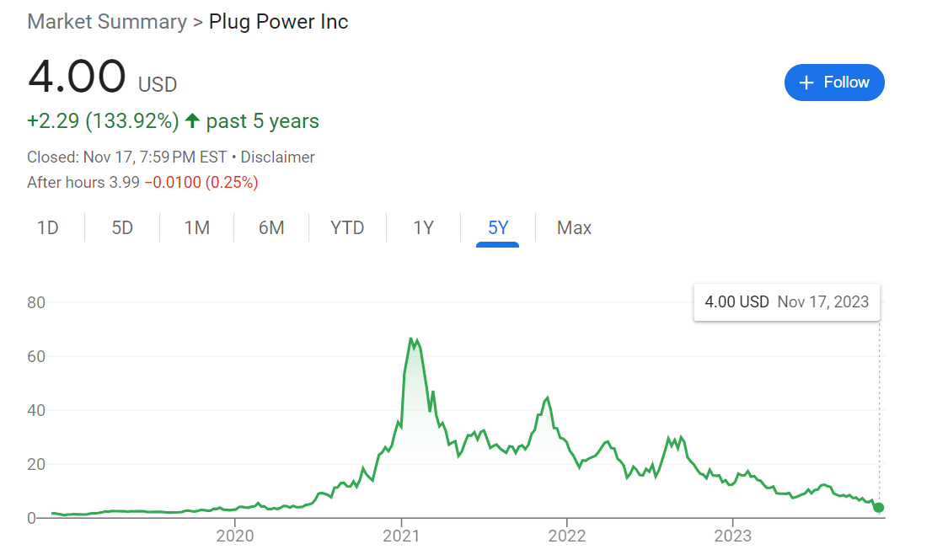Switch to the 1D time range tab

(48, 227)
